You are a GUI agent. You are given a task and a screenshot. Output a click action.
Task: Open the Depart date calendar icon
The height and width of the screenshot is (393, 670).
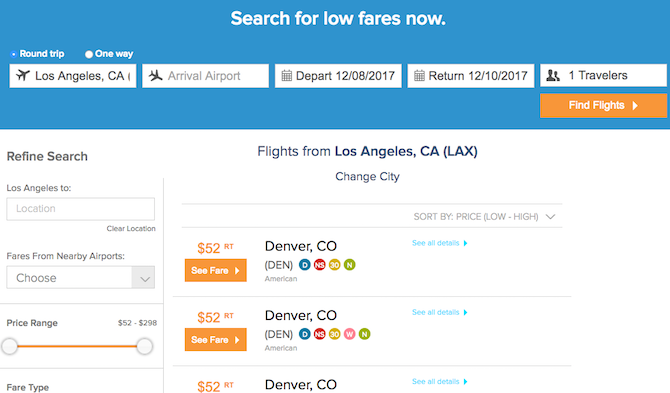[x=286, y=76]
